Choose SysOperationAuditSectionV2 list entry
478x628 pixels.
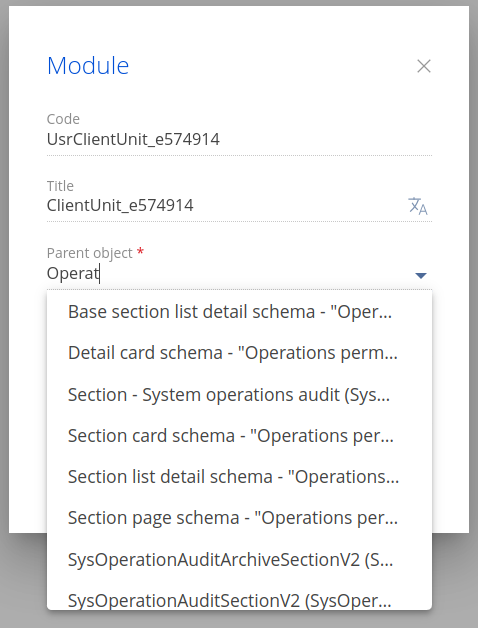[239, 600]
